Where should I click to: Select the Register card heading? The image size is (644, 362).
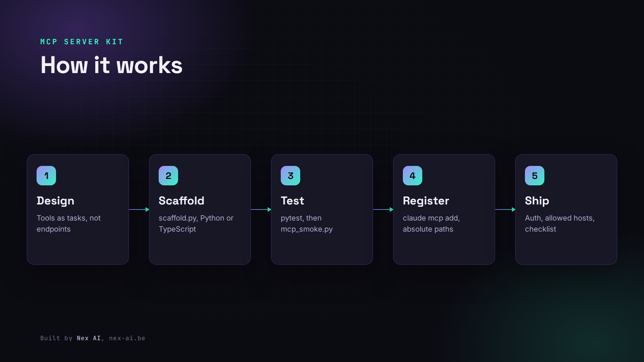(426, 201)
